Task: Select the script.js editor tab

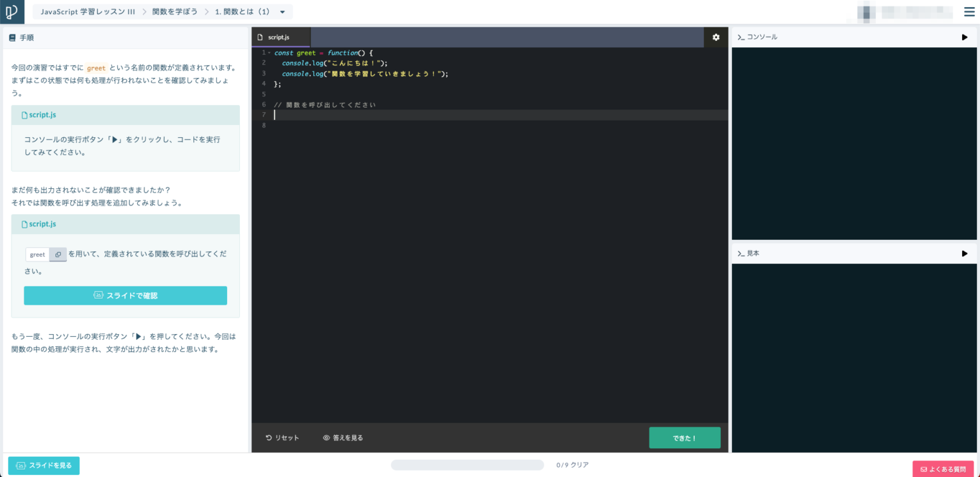Action: [279, 38]
